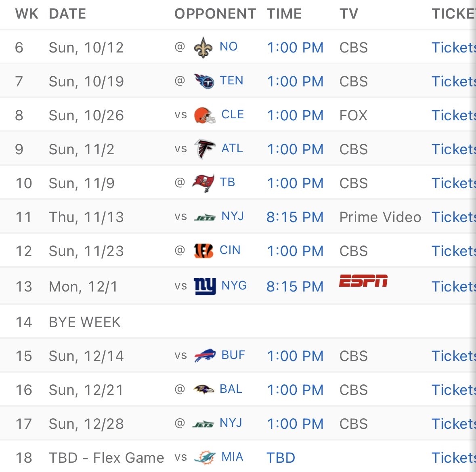Click the Buffalo Bills logo

click(x=205, y=356)
